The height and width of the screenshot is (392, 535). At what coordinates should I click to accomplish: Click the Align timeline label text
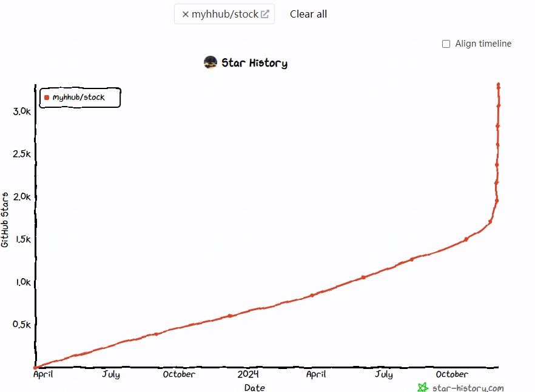tap(483, 44)
